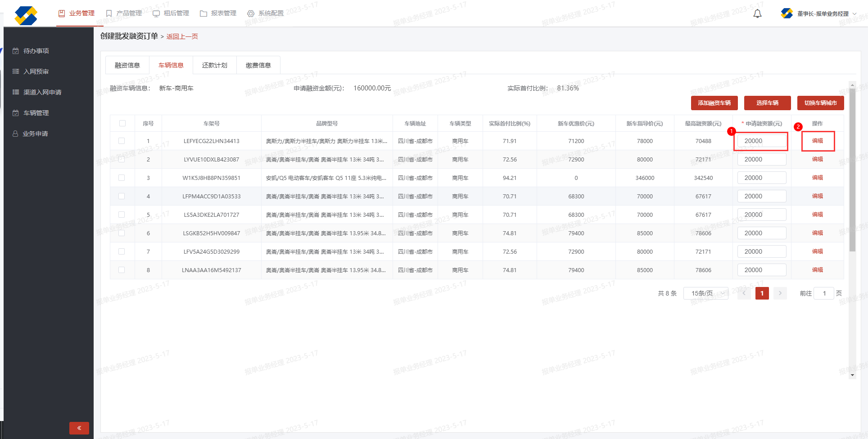Open 系统配置 in the top menu

click(x=266, y=13)
